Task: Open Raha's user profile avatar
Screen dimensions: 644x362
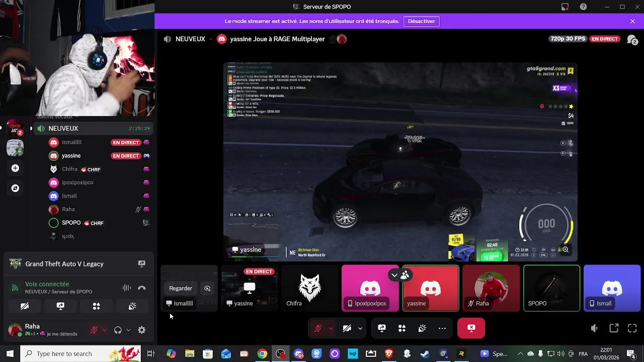Action: (x=15, y=330)
